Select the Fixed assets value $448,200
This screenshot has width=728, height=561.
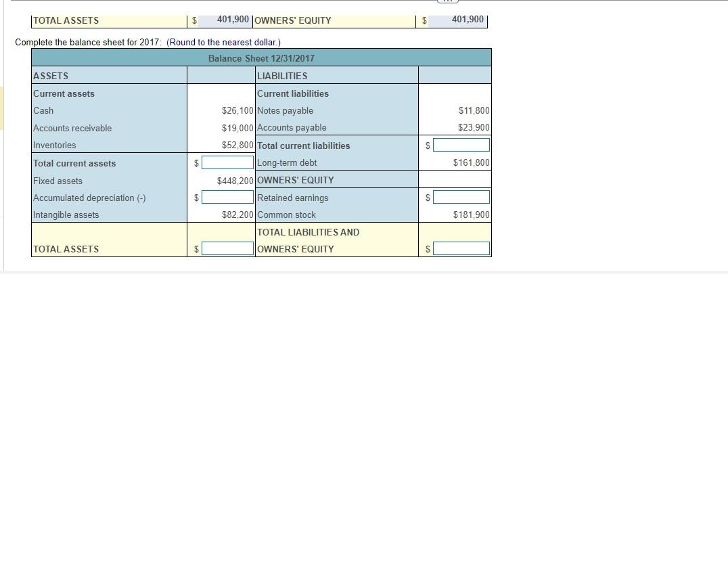pos(235,181)
